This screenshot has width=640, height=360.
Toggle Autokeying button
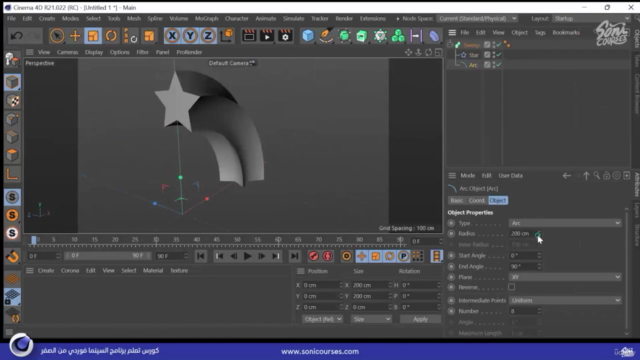pos(327,256)
